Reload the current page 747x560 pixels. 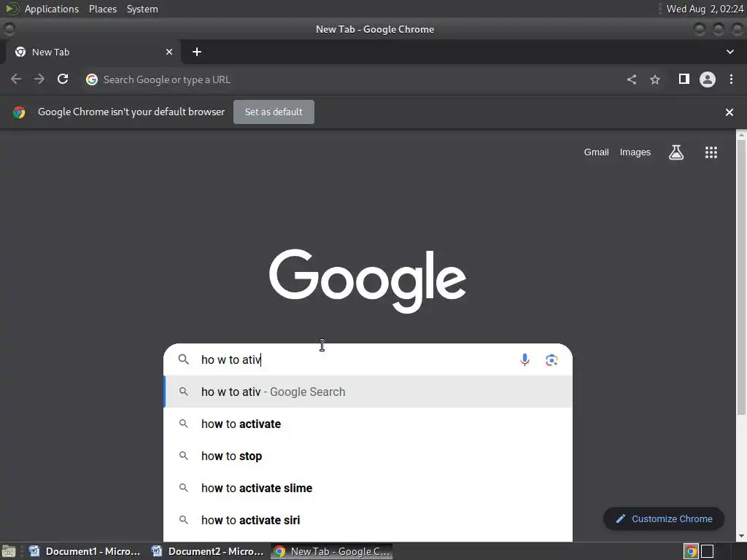click(x=63, y=79)
